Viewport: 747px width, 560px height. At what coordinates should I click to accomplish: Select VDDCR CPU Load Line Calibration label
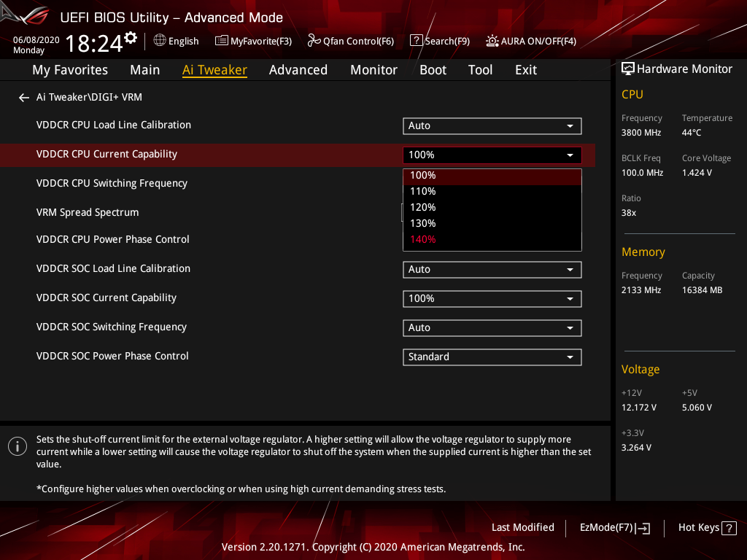point(113,125)
